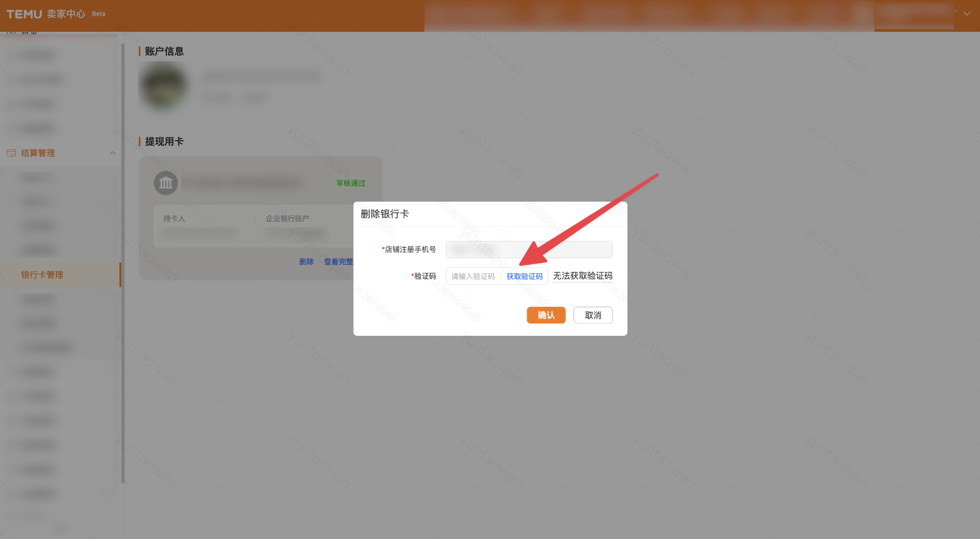Screen dimensions: 980x539
Task: Click the 结算管理 menu label
Action: pos(38,153)
